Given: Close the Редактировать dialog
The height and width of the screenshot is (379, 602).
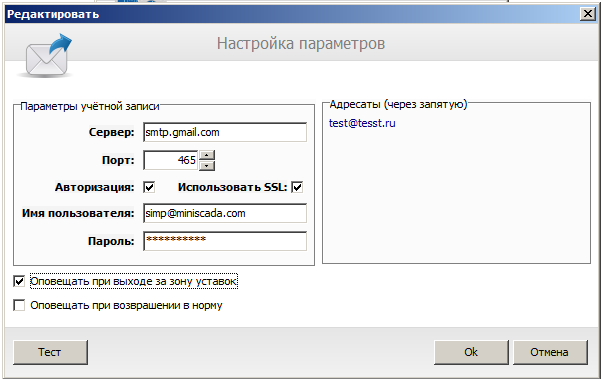Looking at the screenshot, I should 588,14.
